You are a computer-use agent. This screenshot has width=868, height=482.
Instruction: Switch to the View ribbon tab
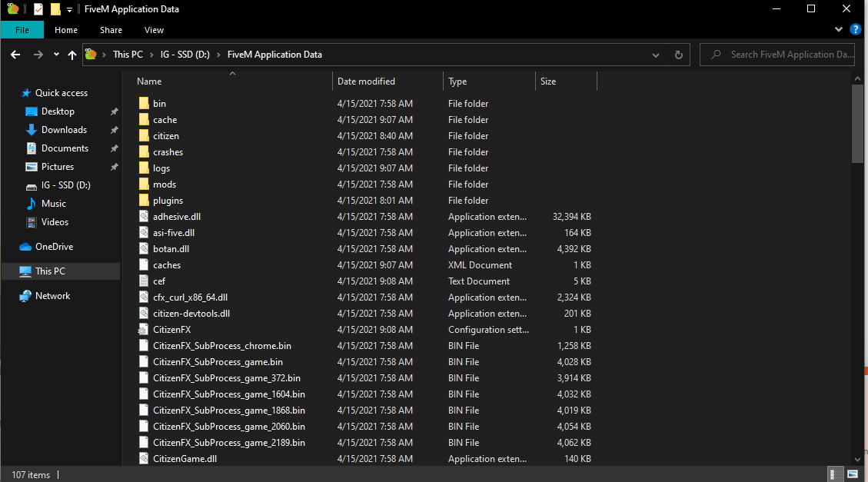(154, 30)
